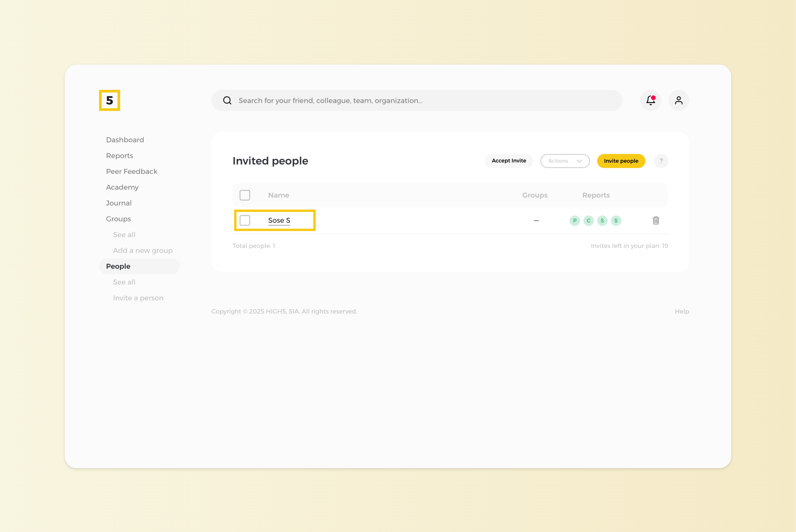The height and width of the screenshot is (532, 796).
Task: Open Academy from the sidebar
Action: click(x=122, y=187)
